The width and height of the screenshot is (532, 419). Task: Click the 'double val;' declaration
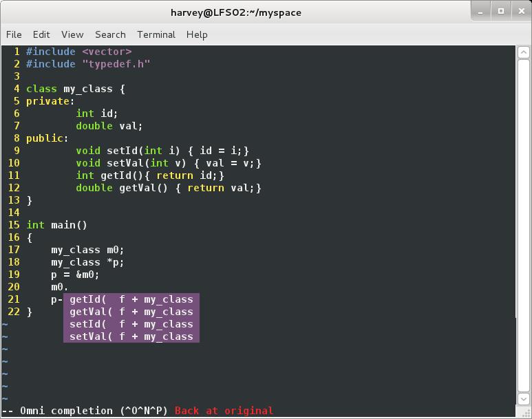pyautogui.click(x=109, y=126)
